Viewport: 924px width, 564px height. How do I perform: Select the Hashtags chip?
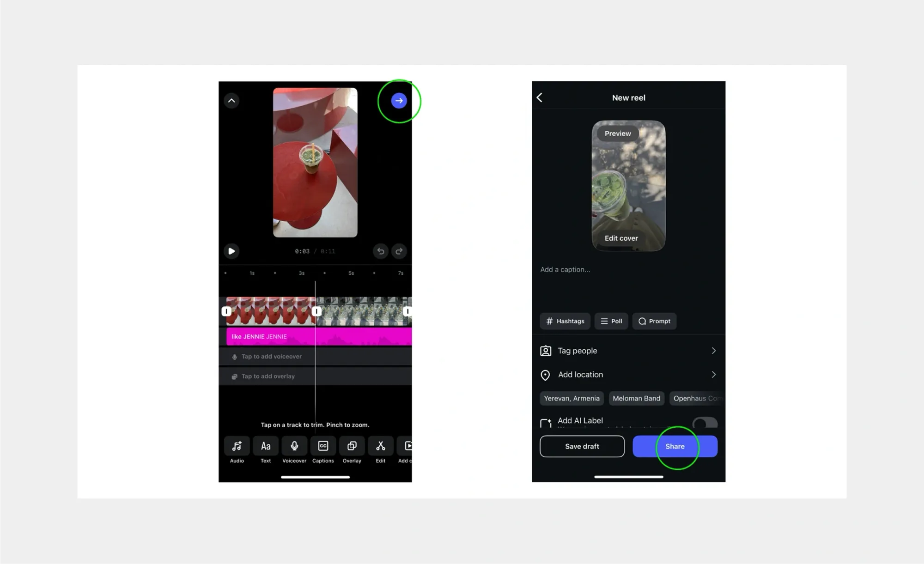565,321
